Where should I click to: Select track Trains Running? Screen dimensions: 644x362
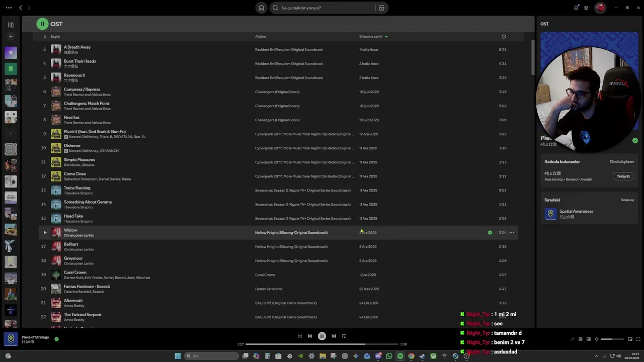coord(77,188)
